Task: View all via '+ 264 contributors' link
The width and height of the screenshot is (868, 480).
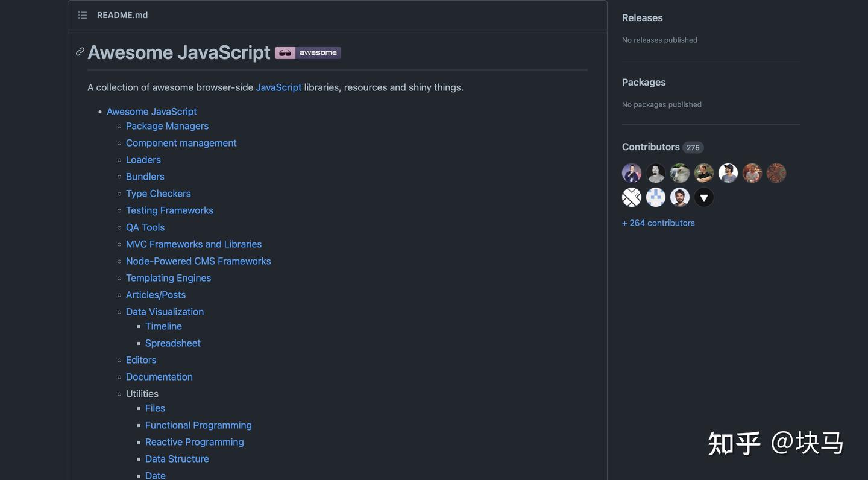Action: pos(658,223)
